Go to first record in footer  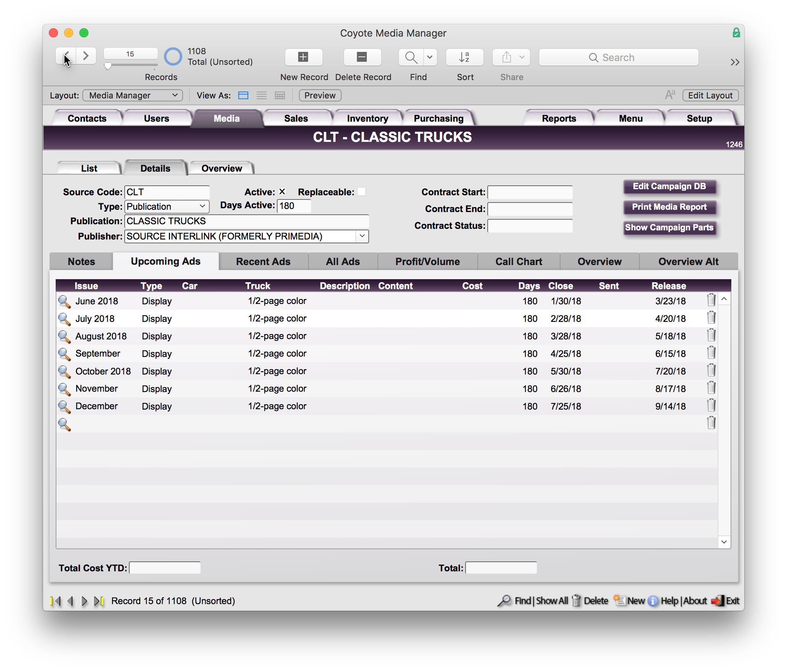point(56,601)
